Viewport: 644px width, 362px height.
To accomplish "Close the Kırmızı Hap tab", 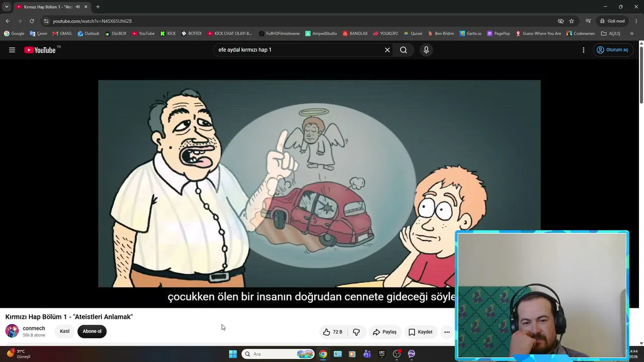I will click(86, 7).
